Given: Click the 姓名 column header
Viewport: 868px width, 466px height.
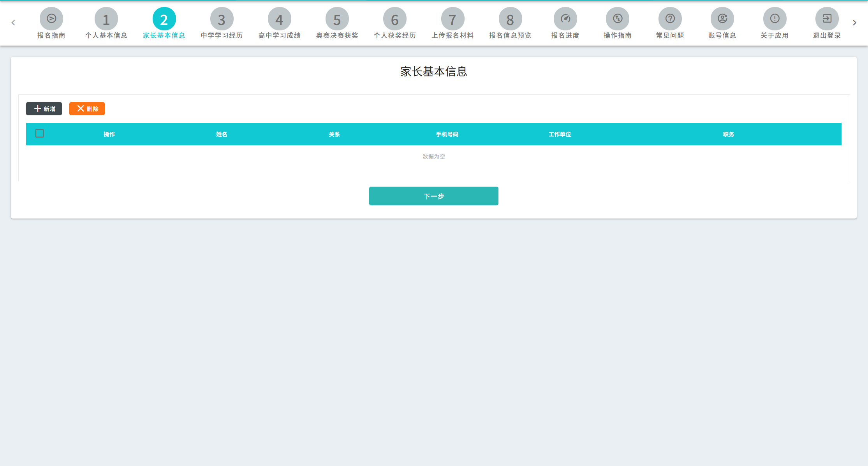Looking at the screenshot, I should pyautogui.click(x=222, y=134).
